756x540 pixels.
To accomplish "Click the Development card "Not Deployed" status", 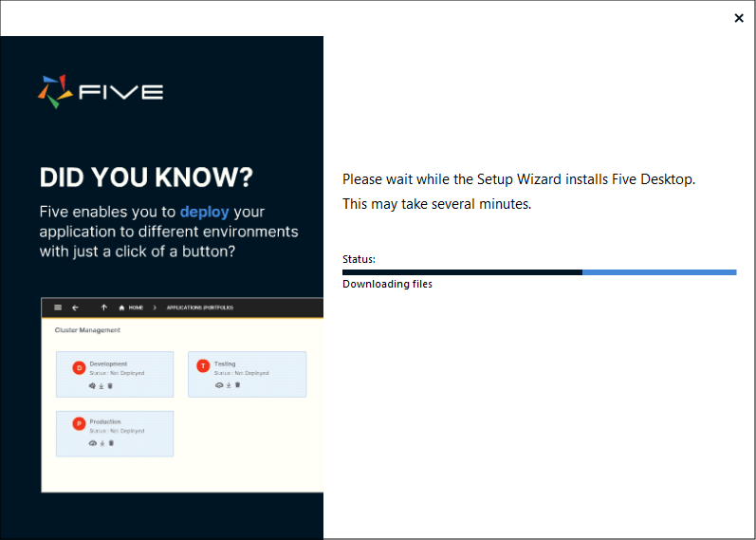I will click(127, 373).
